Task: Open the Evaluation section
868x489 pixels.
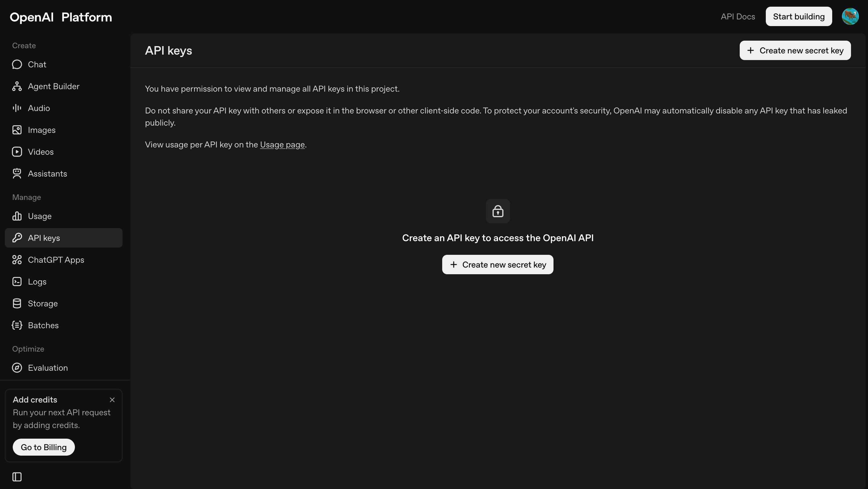Action: pyautogui.click(x=48, y=368)
